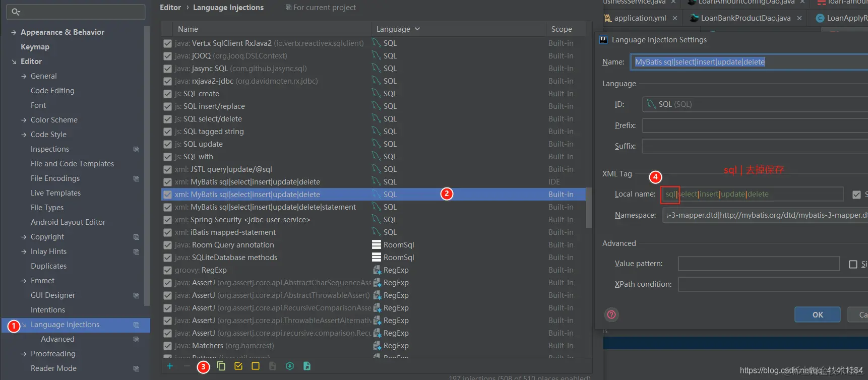Expand the Emmet node
The height and width of the screenshot is (380, 868).
[24, 281]
